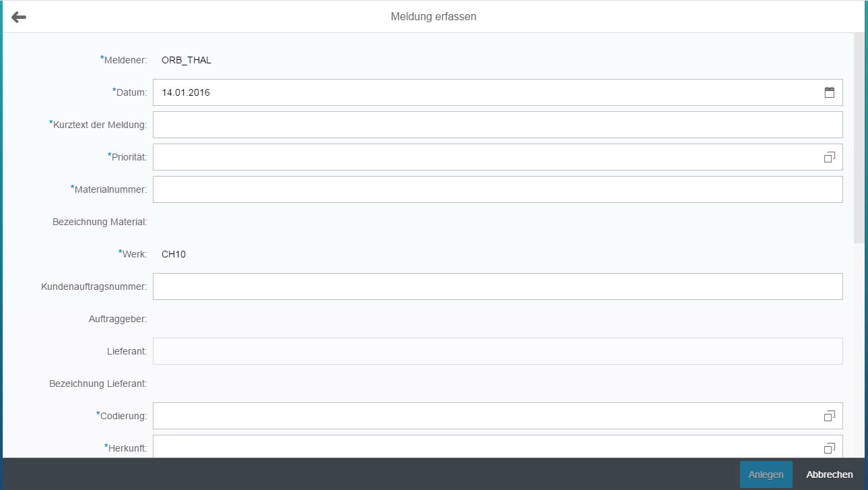This screenshot has height=490, width=868.
Task: Open value help for Priorität
Action: pyautogui.click(x=830, y=157)
